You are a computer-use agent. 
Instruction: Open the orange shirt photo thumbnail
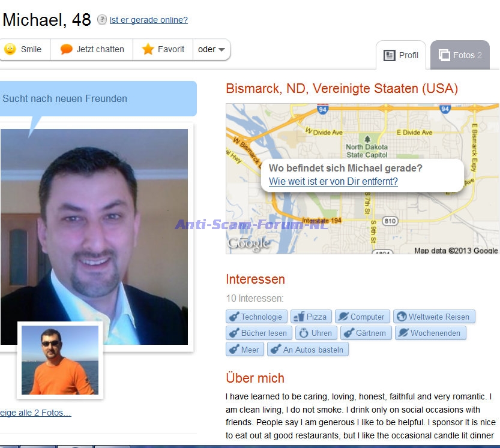[60, 360]
